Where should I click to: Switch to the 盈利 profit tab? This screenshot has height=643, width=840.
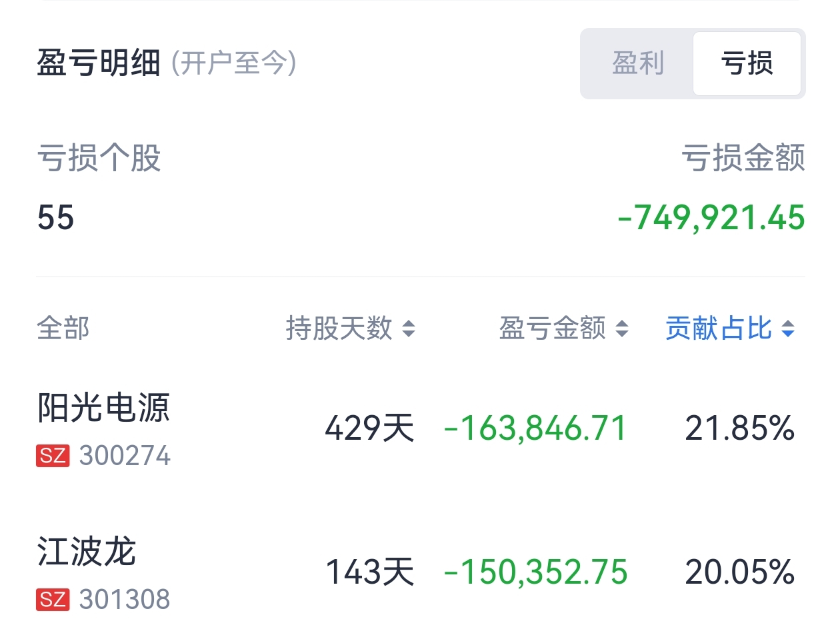coord(638,64)
